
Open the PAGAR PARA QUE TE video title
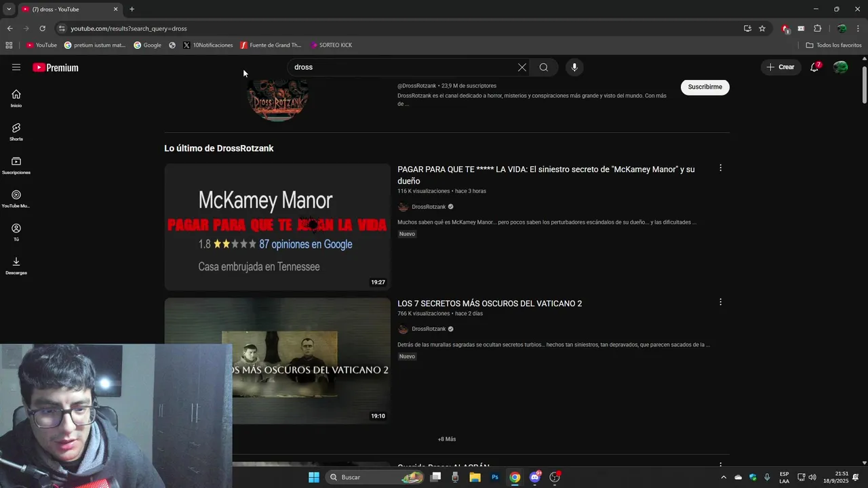546,175
